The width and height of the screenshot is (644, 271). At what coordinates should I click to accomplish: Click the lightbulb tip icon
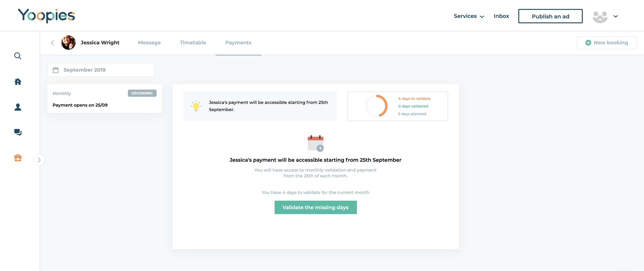196,106
